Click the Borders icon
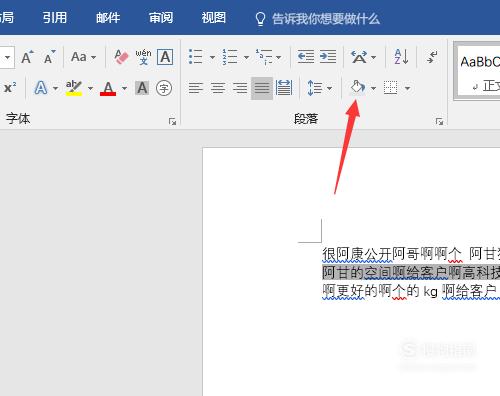Screen dimensions: 500x396 [391, 88]
